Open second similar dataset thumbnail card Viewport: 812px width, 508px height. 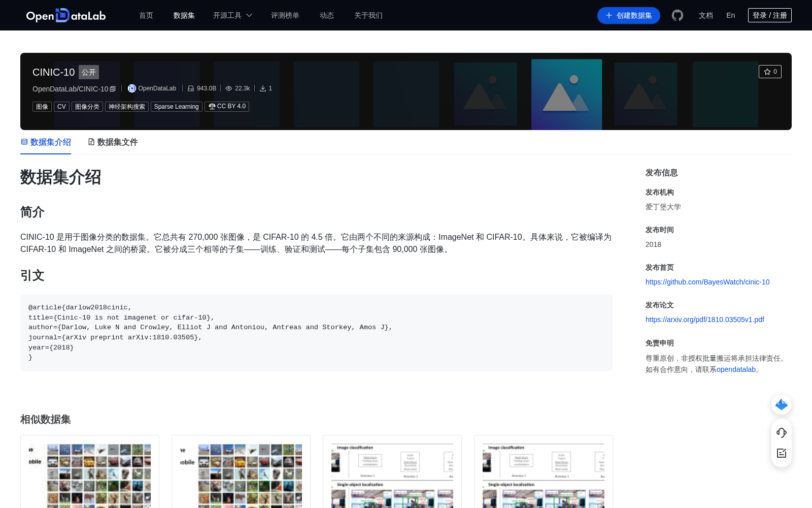[x=241, y=471]
